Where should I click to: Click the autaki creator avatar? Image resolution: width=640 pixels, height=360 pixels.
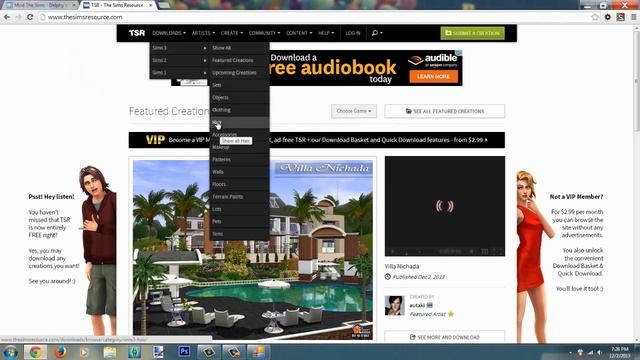pos(394,306)
